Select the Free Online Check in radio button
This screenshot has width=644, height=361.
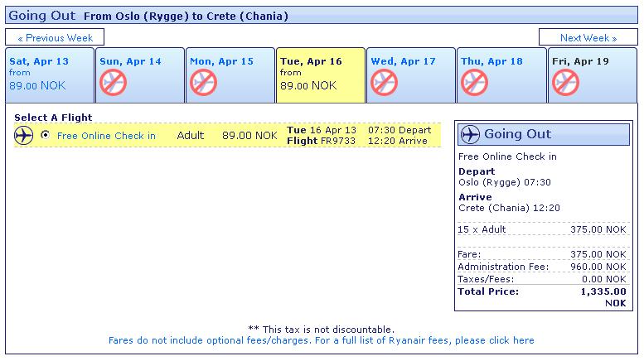(46, 135)
